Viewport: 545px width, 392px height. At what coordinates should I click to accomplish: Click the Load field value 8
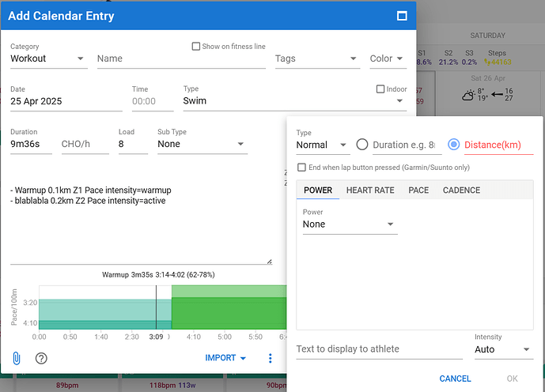pos(133,144)
